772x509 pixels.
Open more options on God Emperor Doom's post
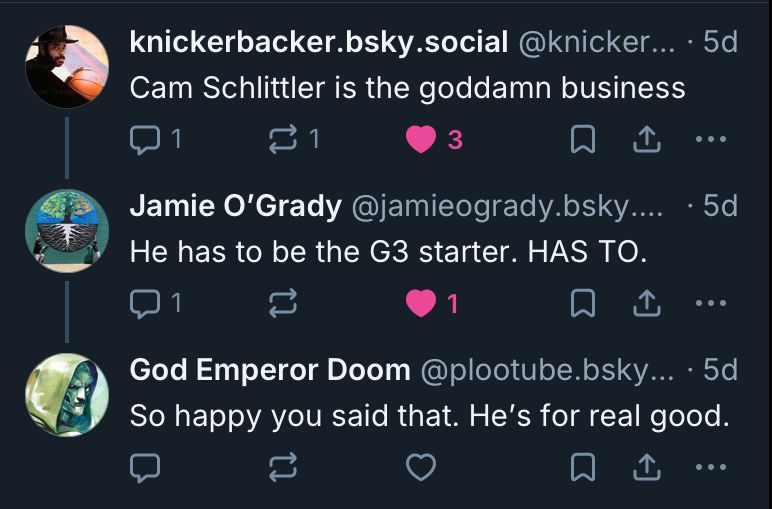(710, 466)
